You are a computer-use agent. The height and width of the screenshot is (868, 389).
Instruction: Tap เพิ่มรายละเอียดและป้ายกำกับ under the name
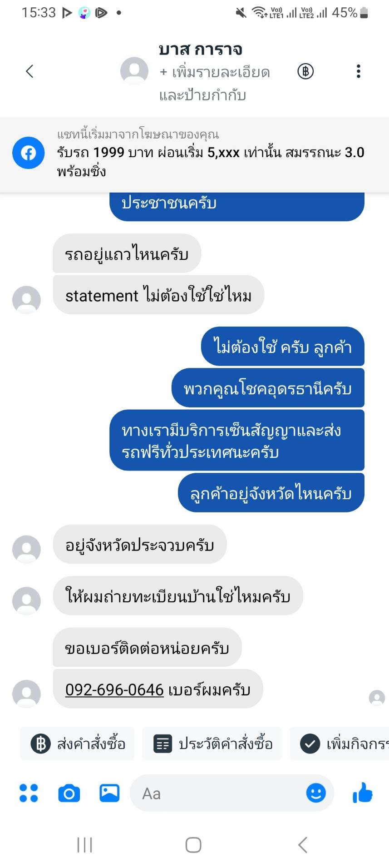tap(215, 84)
